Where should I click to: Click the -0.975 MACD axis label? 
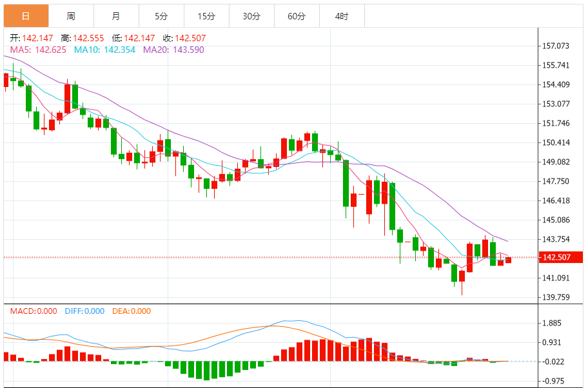(553, 381)
